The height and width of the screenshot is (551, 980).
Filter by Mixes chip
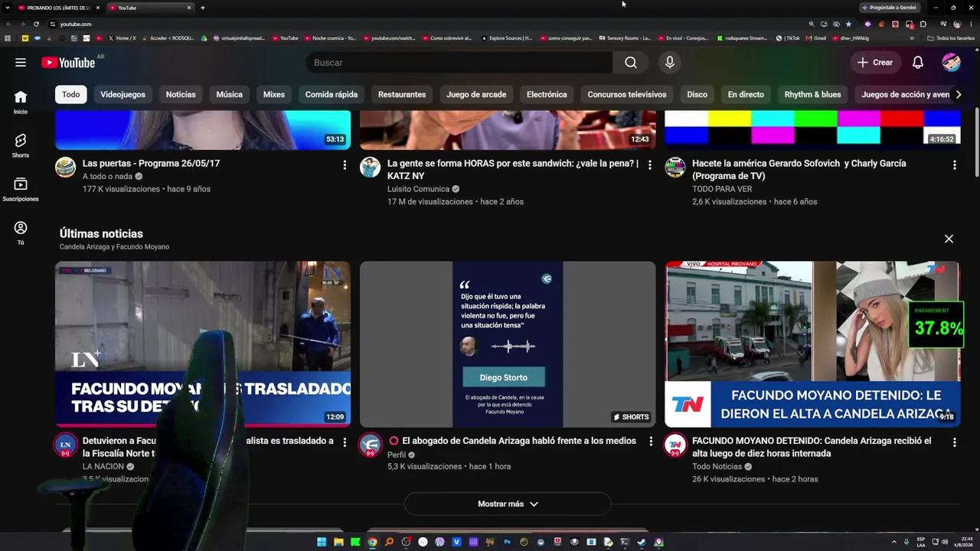pyautogui.click(x=274, y=95)
